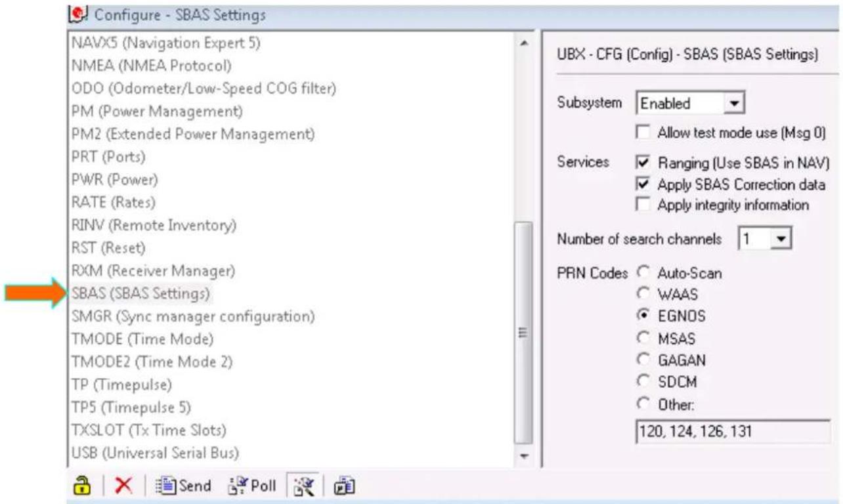
Task: Click the PRN codes text field
Action: click(x=733, y=432)
